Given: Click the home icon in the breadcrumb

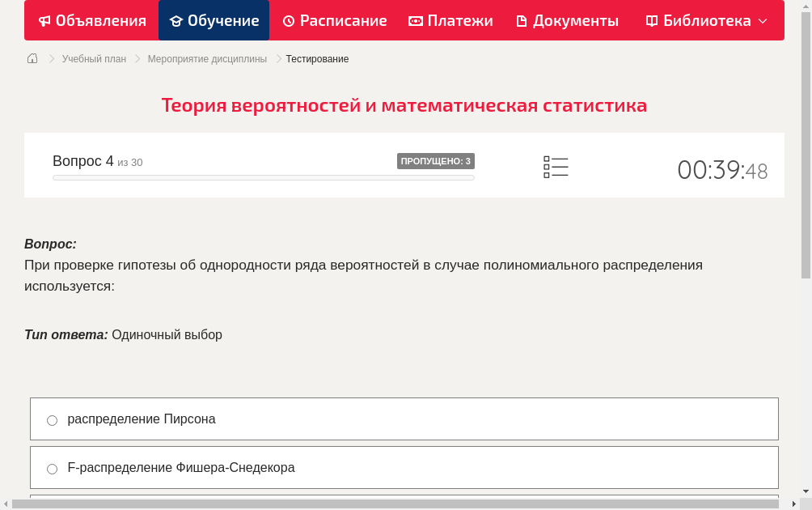Looking at the screenshot, I should (32, 57).
